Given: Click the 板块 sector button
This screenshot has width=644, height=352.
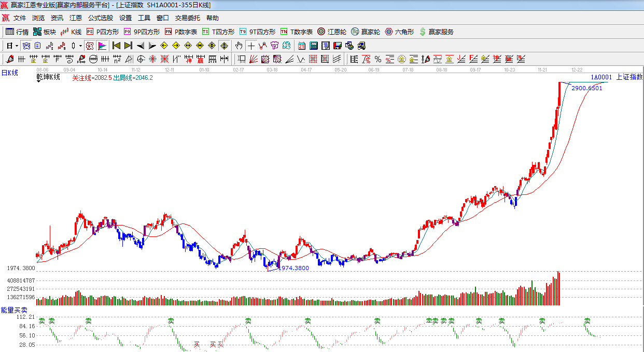Looking at the screenshot, I should point(45,32).
